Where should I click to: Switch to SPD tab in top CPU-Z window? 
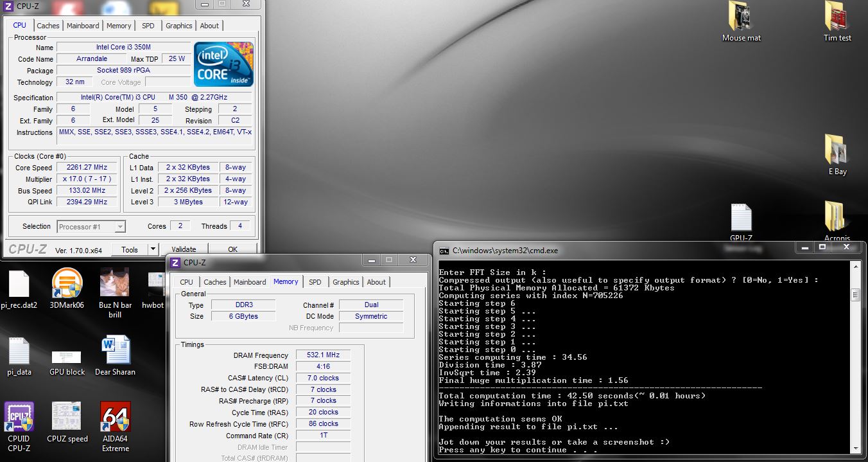click(148, 26)
